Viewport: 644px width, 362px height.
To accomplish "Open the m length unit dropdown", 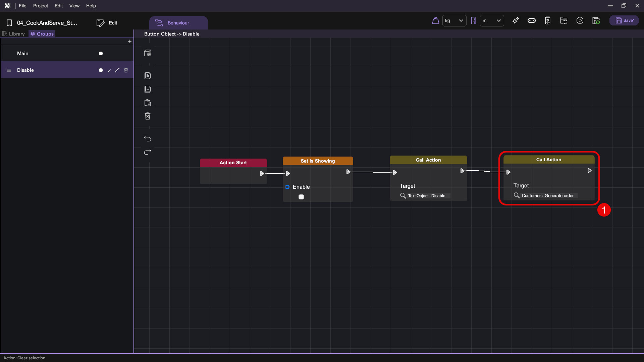I will pyautogui.click(x=492, y=21).
